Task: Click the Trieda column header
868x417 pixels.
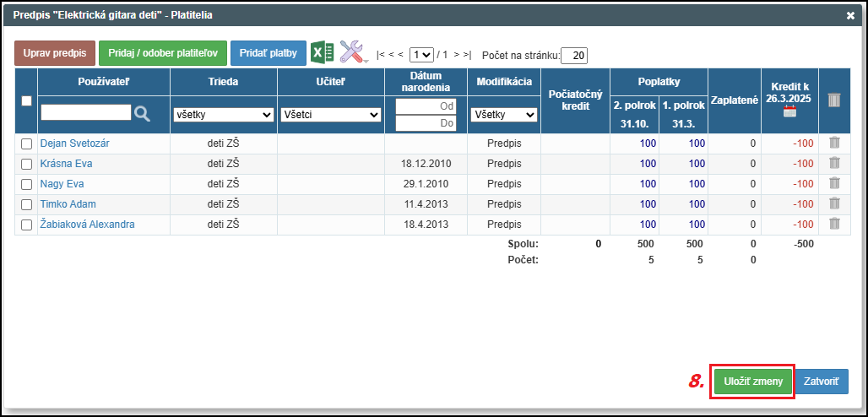Action: coord(224,81)
